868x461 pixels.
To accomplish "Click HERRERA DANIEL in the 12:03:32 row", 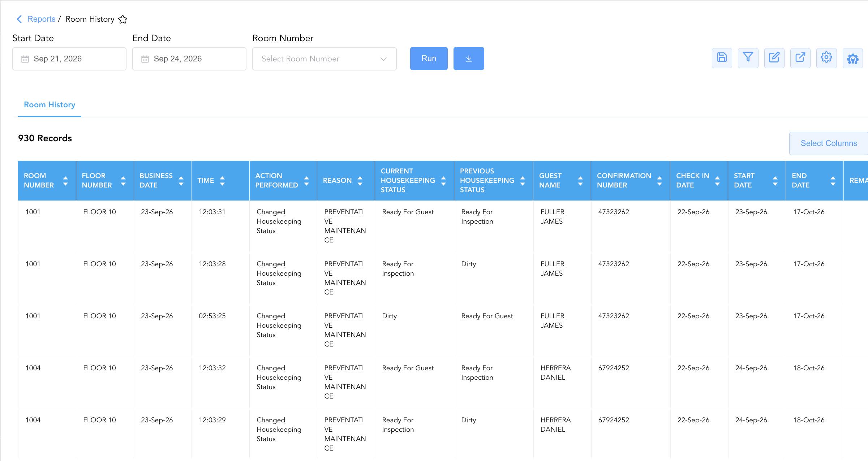I will [x=555, y=372].
